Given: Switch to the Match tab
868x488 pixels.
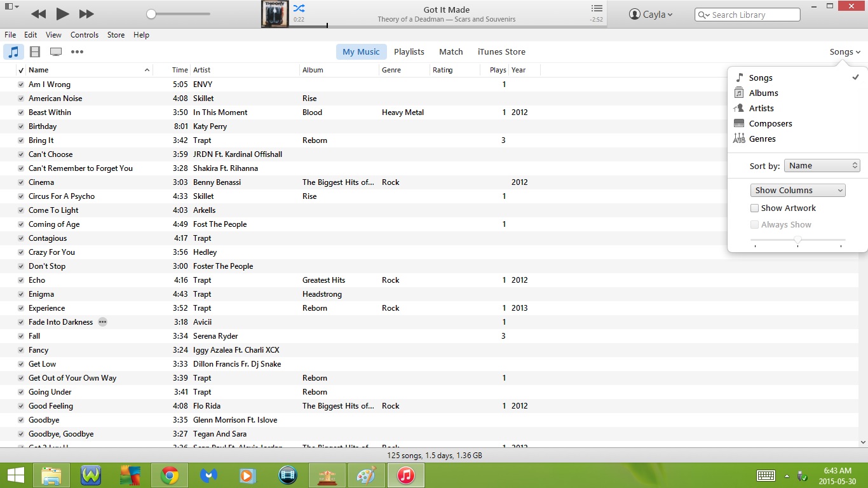Looking at the screenshot, I should [451, 52].
